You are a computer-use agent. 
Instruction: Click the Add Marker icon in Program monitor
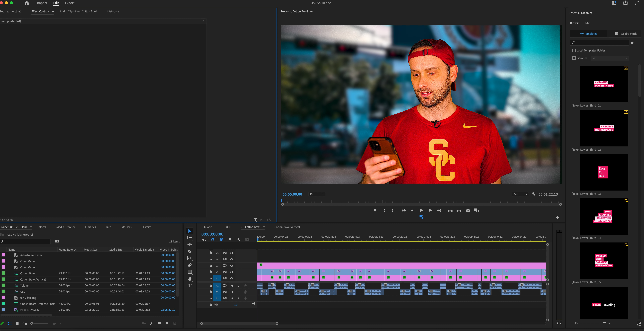pyautogui.click(x=375, y=211)
